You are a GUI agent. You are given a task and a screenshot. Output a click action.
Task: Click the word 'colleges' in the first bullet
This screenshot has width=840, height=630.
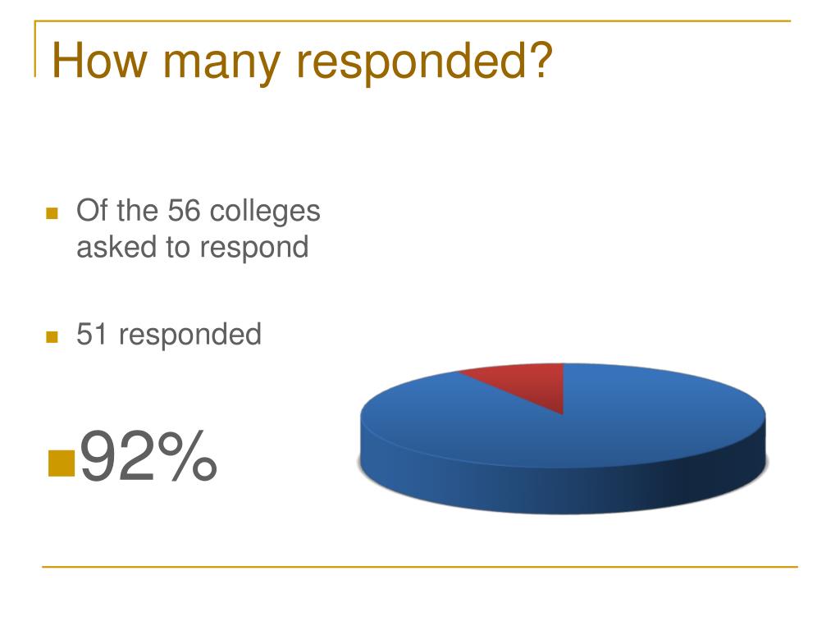click(x=265, y=212)
